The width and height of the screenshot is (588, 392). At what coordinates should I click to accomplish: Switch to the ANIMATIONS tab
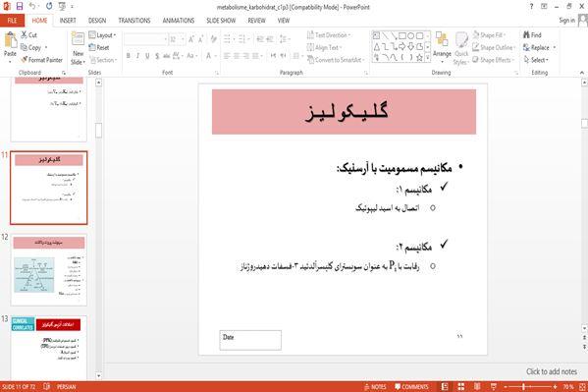tap(179, 21)
